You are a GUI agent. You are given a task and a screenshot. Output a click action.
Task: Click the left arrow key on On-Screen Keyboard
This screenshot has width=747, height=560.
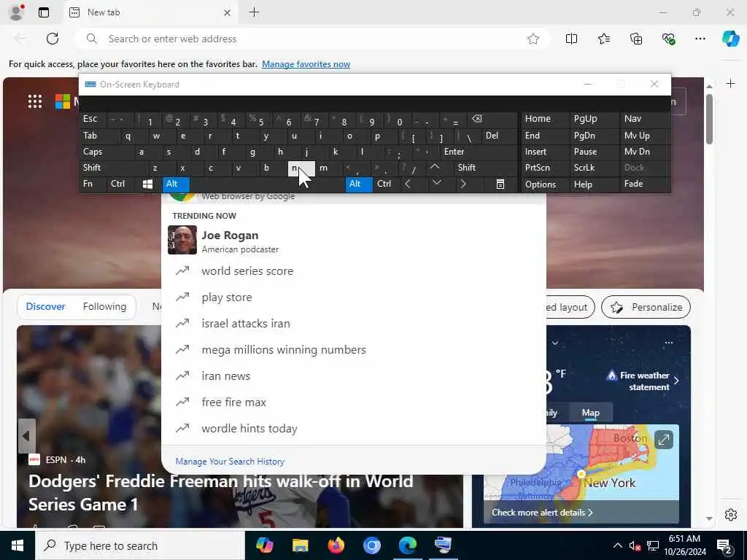pos(407,184)
